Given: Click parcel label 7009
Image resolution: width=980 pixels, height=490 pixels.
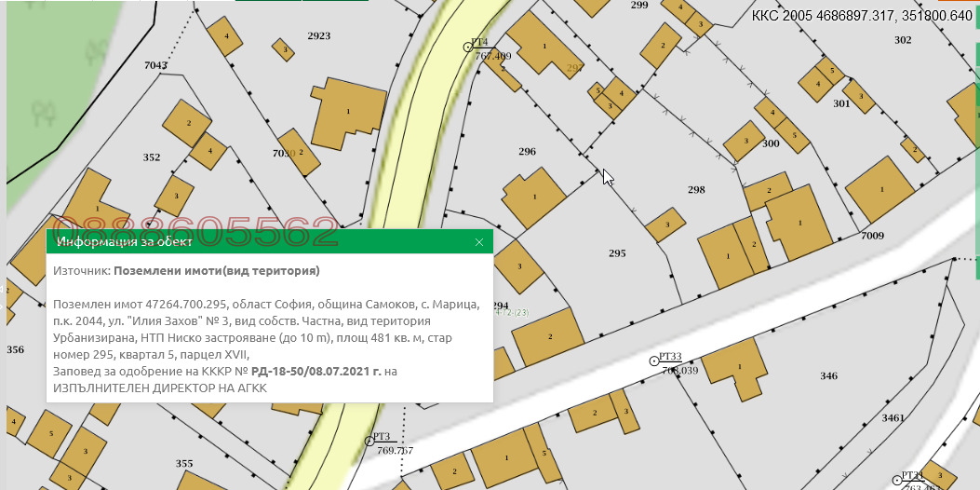Looking at the screenshot, I should 872,236.
